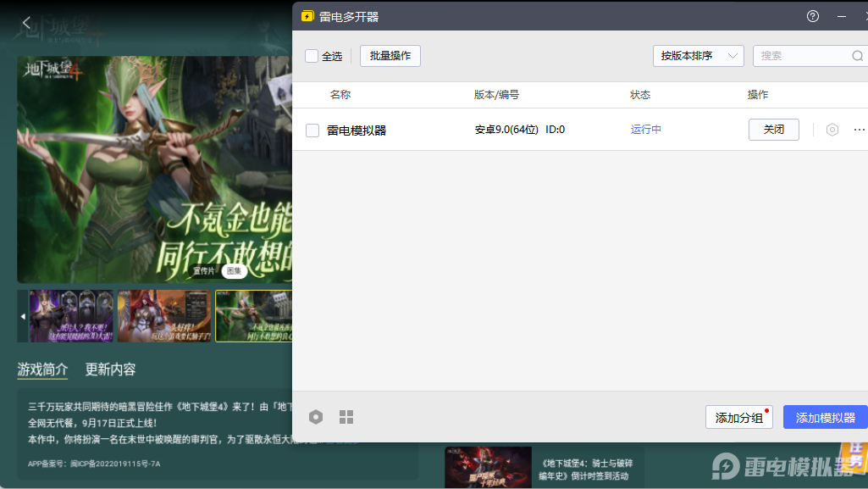This screenshot has height=489, width=868.
Task: Expand the 按版本排序 sort dropdown
Action: 698,56
